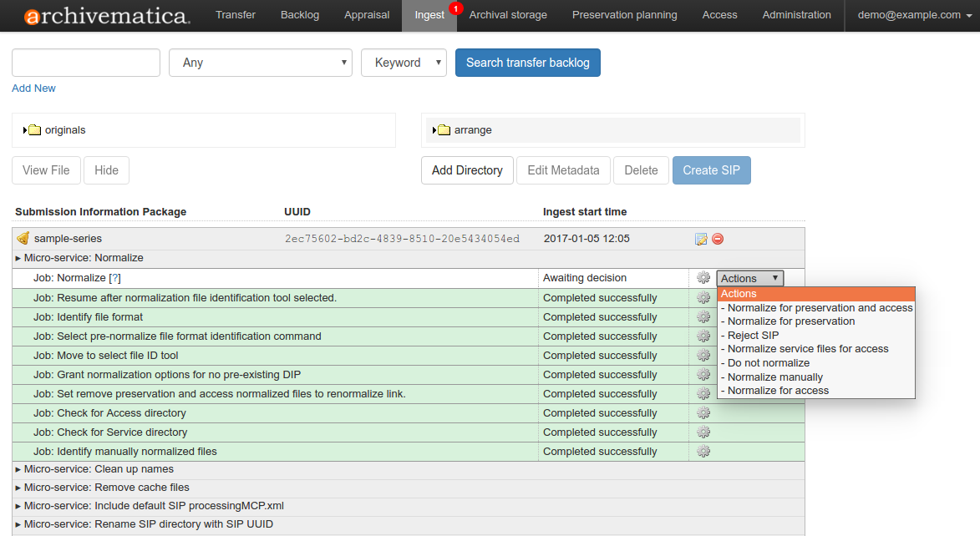Click the red reject icon beside sample-series
The width and height of the screenshot is (980, 536).
pos(718,239)
